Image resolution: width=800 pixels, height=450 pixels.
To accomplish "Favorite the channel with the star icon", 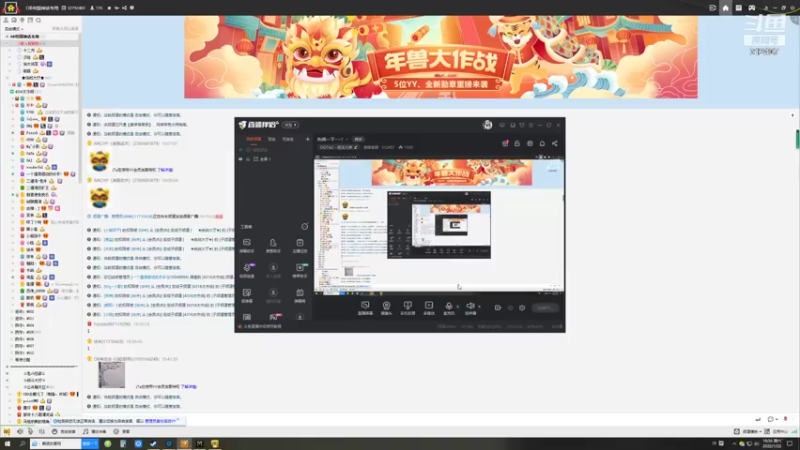I will point(109,8).
